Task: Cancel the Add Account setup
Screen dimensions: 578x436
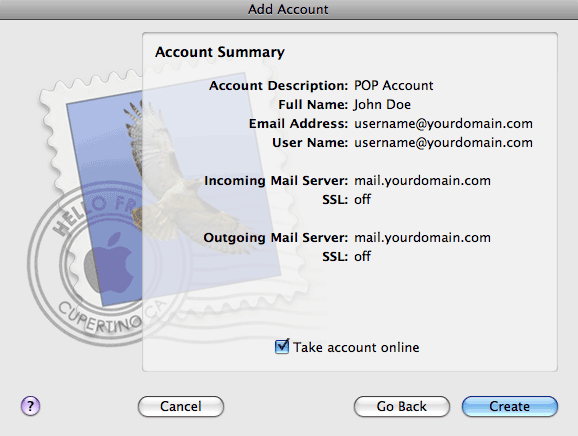Action: pos(181,407)
